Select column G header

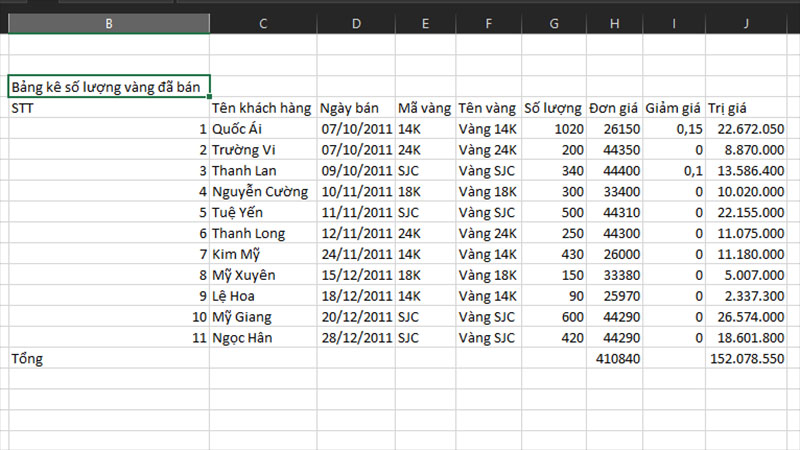tap(555, 23)
